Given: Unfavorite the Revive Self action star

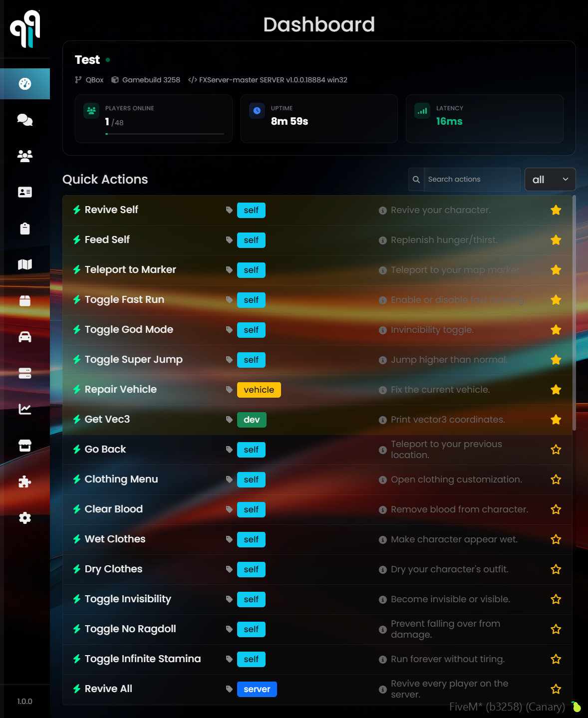Looking at the screenshot, I should click(556, 210).
